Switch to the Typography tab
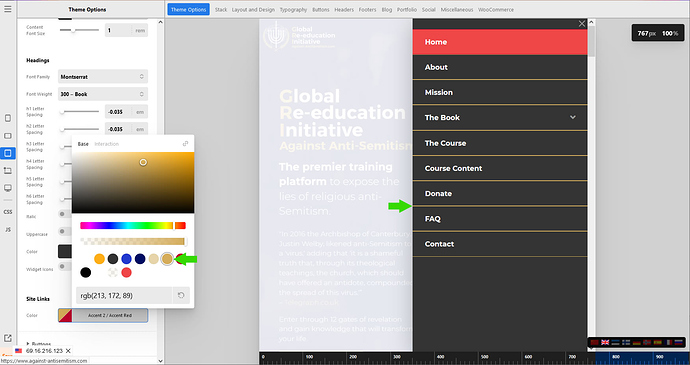Image resolution: width=690 pixels, height=365 pixels. click(294, 10)
